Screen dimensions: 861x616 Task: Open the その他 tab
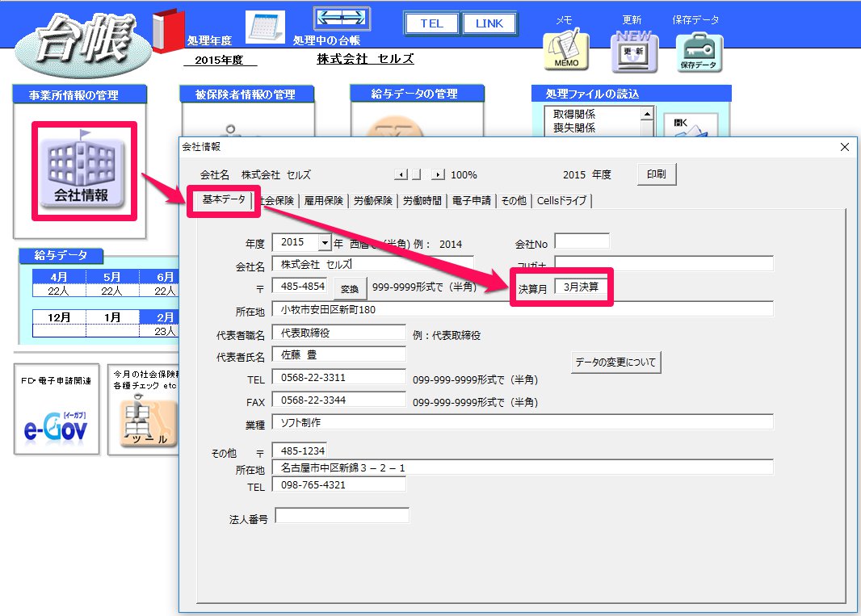(514, 201)
